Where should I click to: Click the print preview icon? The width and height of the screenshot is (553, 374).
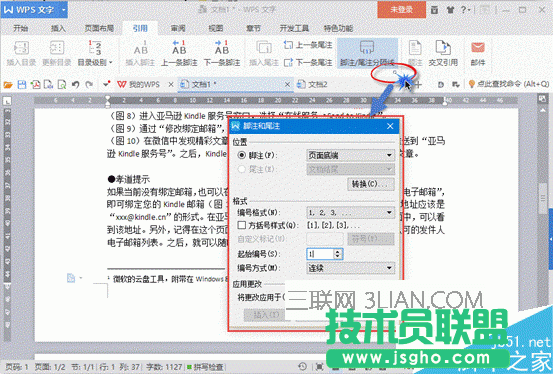tap(62, 85)
